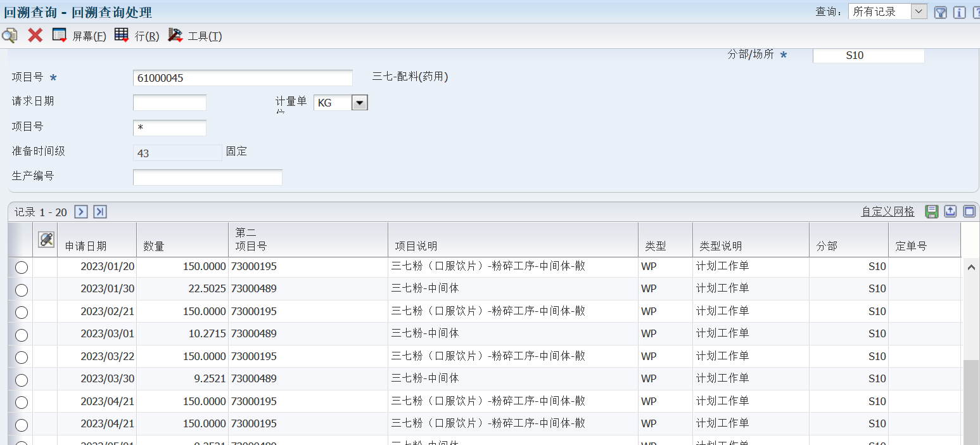Click the Find magnifier icon in toolbar
The height and width of the screenshot is (445, 980).
point(10,35)
